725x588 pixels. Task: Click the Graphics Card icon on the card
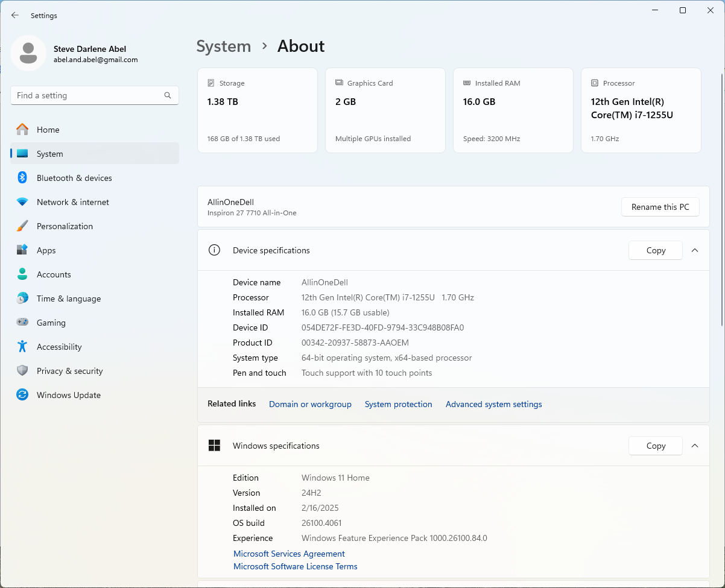pyautogui.click(x=339, y=83)
